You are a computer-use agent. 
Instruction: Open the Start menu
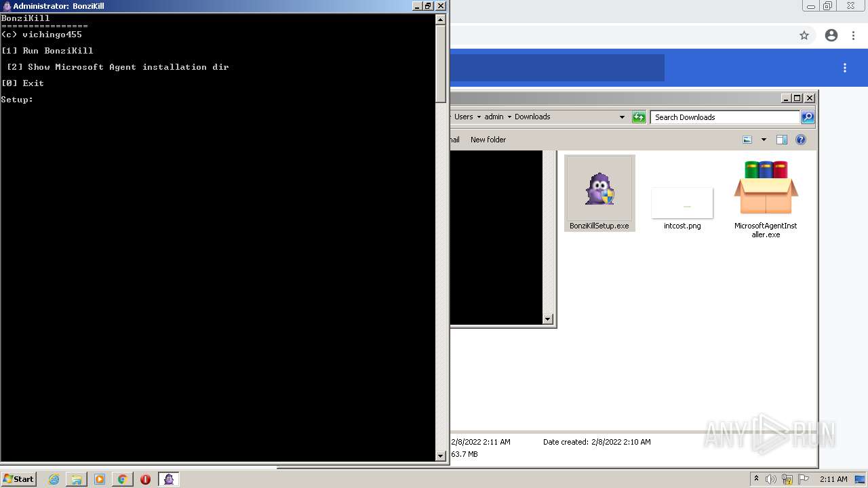pos(18,479)
